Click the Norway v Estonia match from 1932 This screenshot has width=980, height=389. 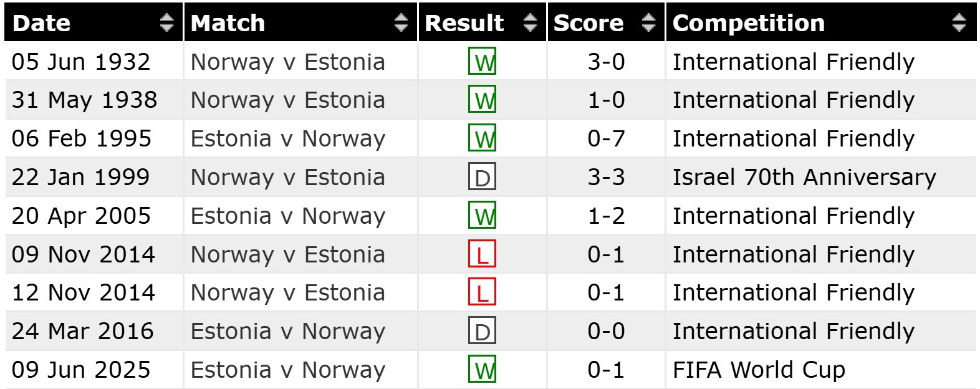tap(288, 62)
